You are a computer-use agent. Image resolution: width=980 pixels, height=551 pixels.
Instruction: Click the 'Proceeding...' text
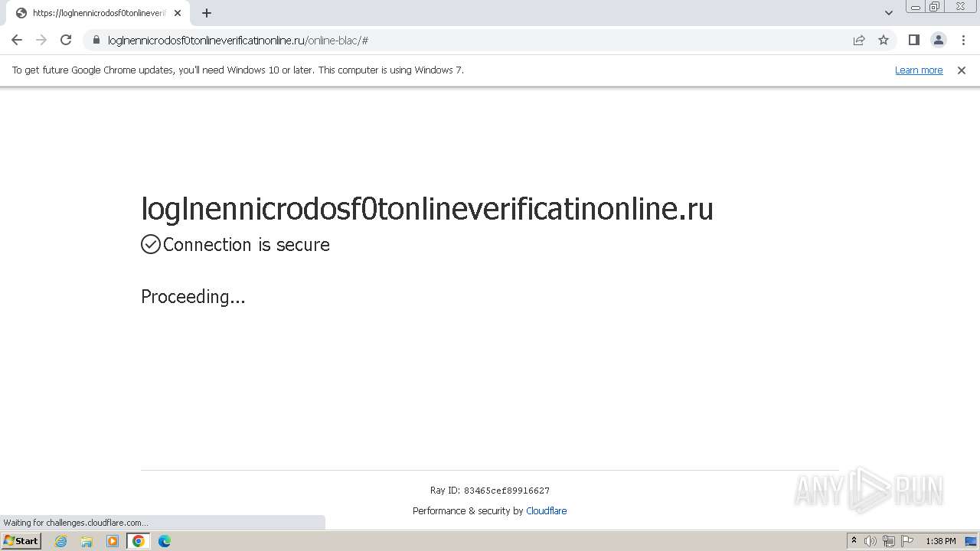point(193,297)
